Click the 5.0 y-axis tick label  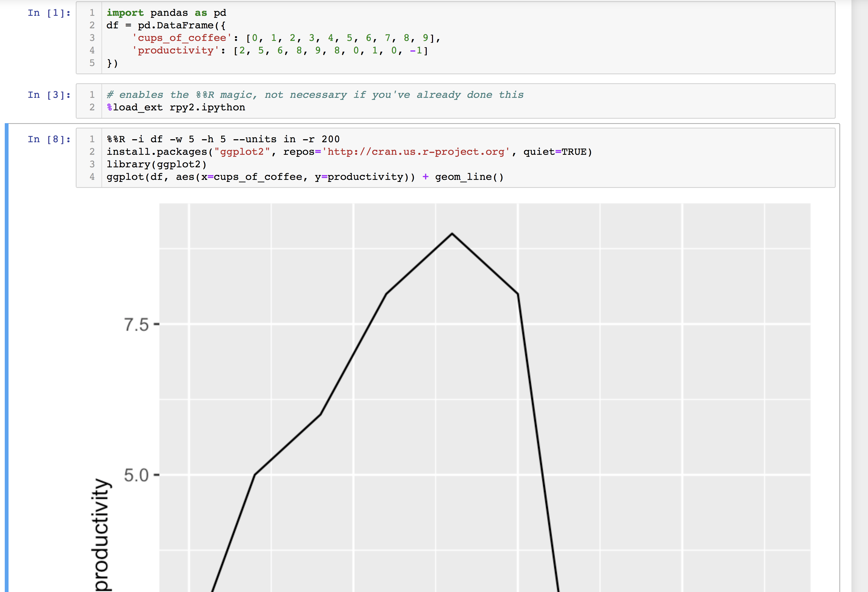(x=136, y=475)
